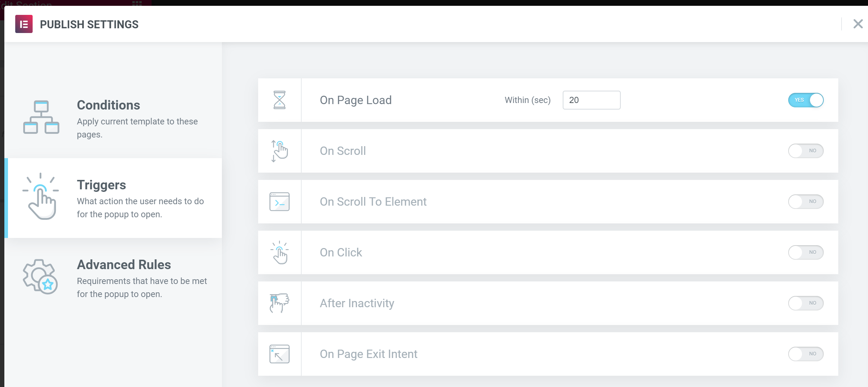Click the After Inactivity hand icon
This screenshot has width=868, height=387.
point(280,303)
